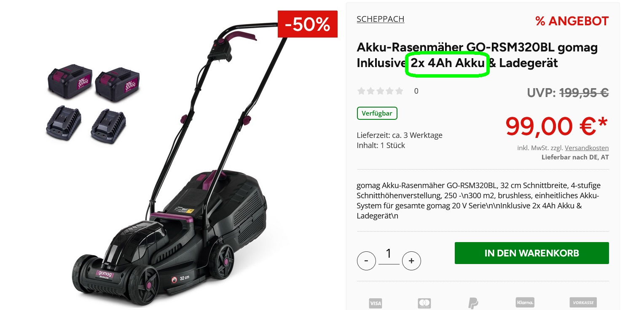Click the green Verfügbar availability badge
Image resolution: width=644 pixels, height=310 pixels.
[377, 113]
